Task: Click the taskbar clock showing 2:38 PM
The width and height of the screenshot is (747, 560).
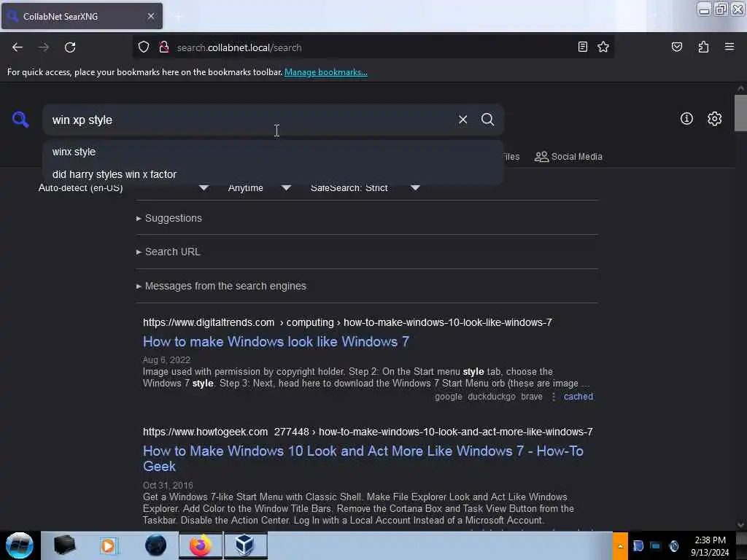Action: [x=710, y=545]
